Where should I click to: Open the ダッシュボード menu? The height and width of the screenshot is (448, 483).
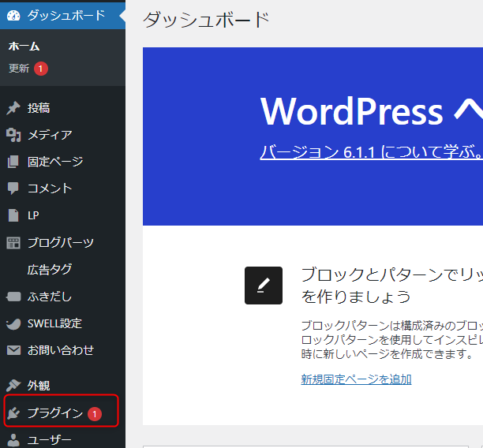pos(62,16)
